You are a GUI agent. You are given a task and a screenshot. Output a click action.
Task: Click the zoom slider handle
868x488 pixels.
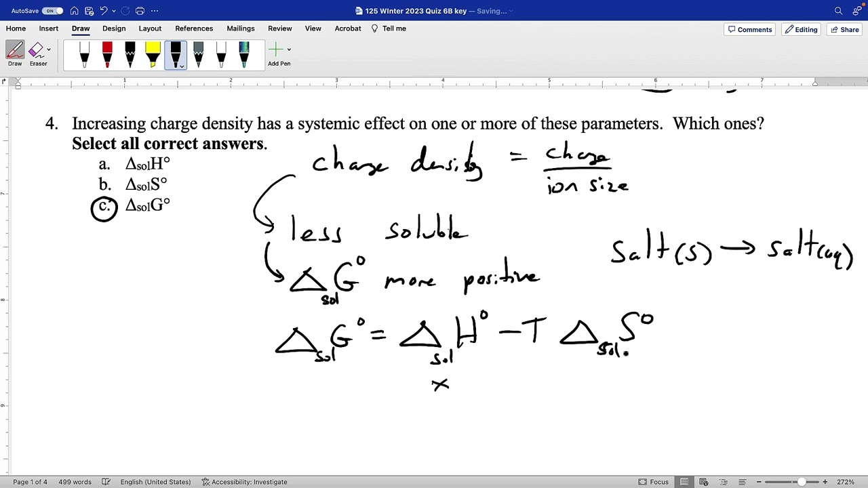click(x=802, y=482)
